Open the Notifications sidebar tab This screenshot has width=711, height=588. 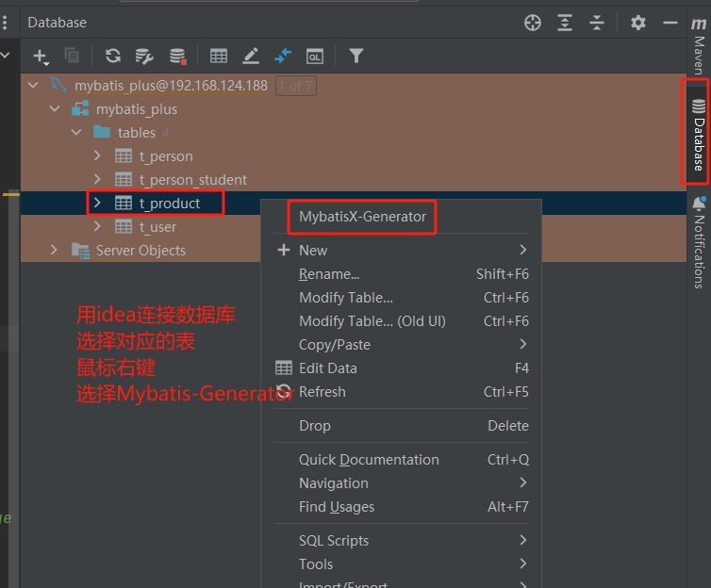(x=699, y=242)
